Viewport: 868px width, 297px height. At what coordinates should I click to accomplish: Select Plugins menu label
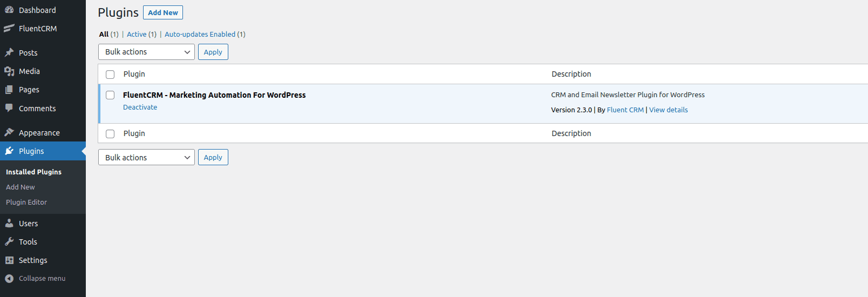(x=31, y=151)
